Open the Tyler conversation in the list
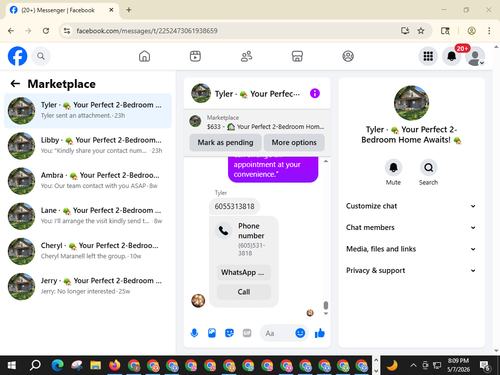 [x=88, y=110]
